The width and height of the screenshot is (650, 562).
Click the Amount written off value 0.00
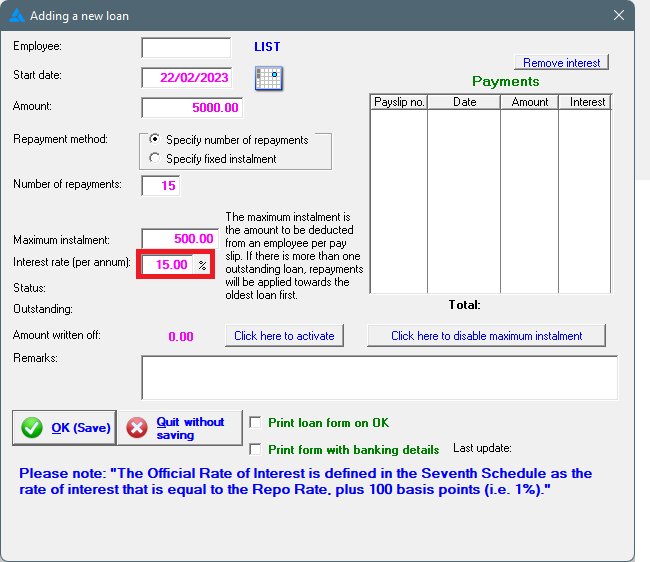pos(181,337)
